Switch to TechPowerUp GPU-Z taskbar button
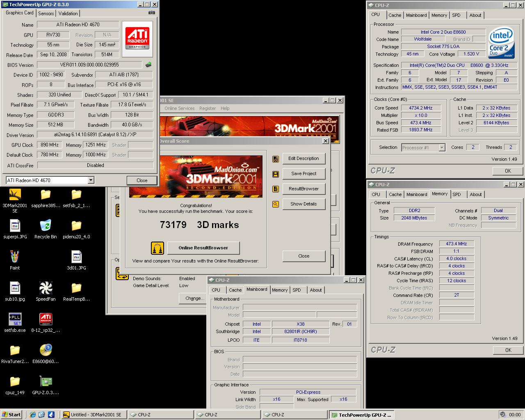 click(x=362, y=415)
